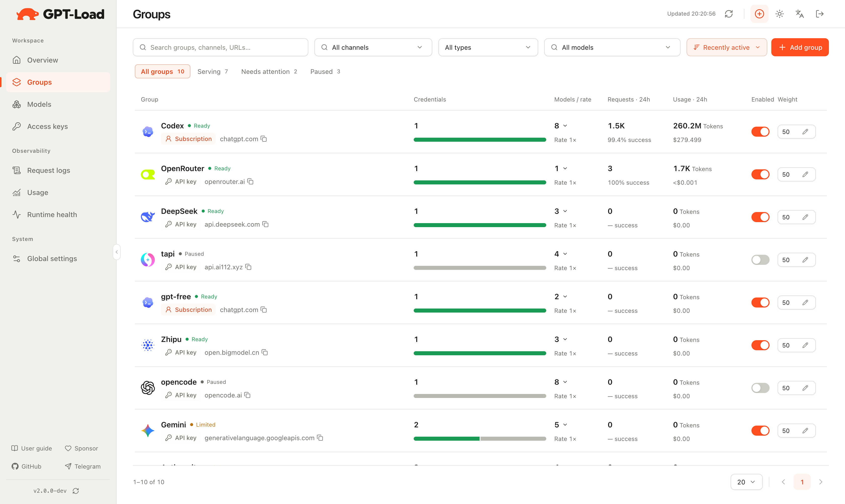Click tapi credentials health bar
Image resolution: width=845 pixels, height=504 pixels.
480,268
